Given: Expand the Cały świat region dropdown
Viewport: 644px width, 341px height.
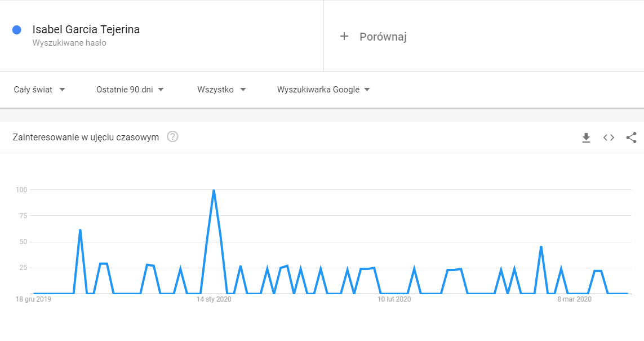Looking at the screenshot, I should (39, 90).
